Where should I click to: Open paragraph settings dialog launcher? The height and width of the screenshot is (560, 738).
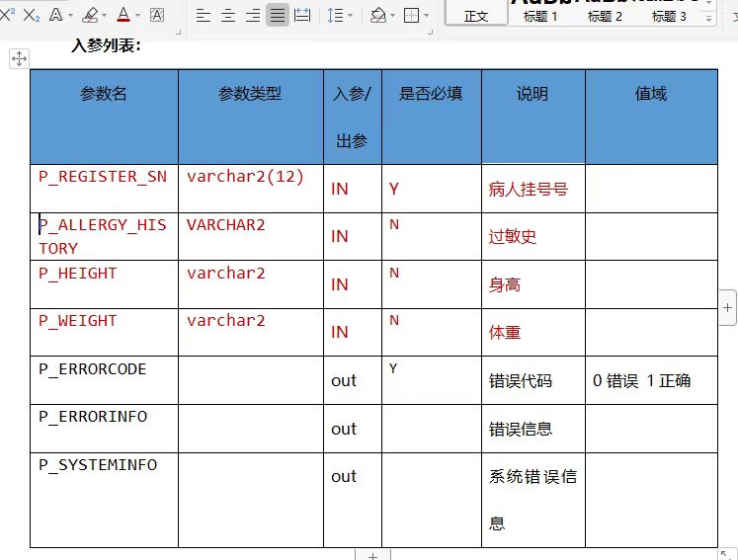click(x=430, y=33)
